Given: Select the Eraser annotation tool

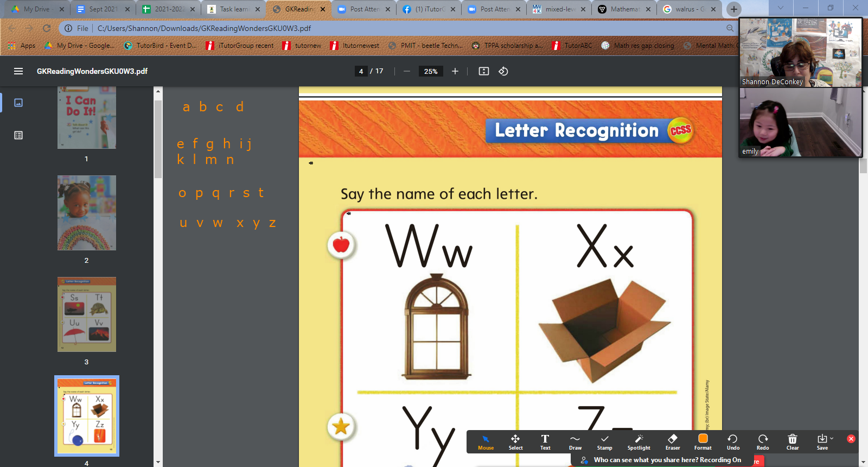Looking at the screenshot, I should point(673,443).
